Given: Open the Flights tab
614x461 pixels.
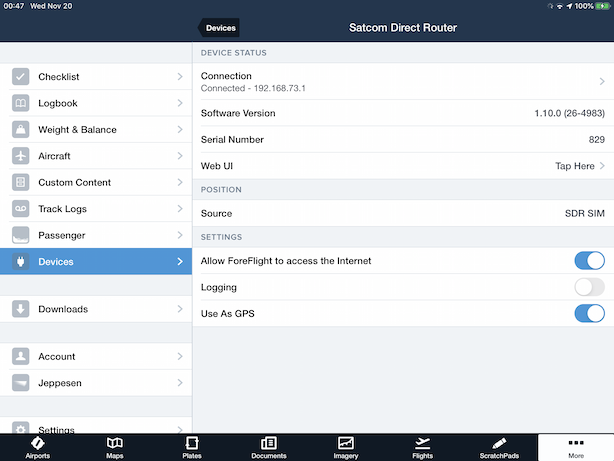Looking at the screenshot, I should pos(423,448).
